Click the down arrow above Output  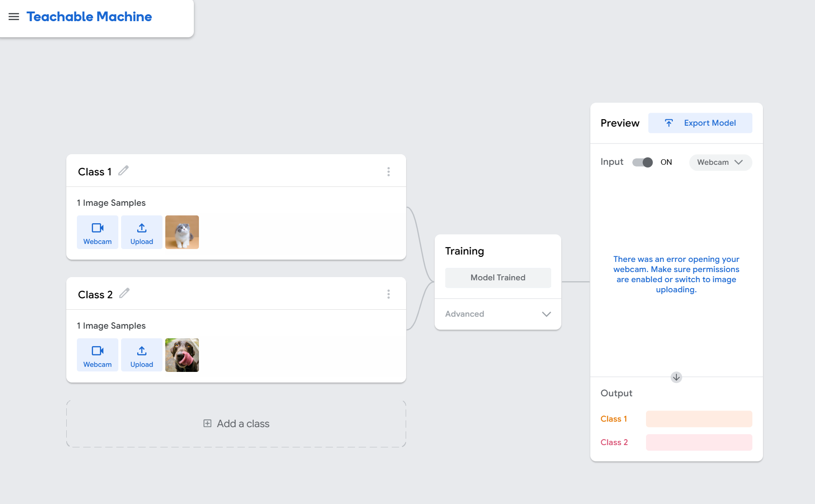[x=676, y=377]
